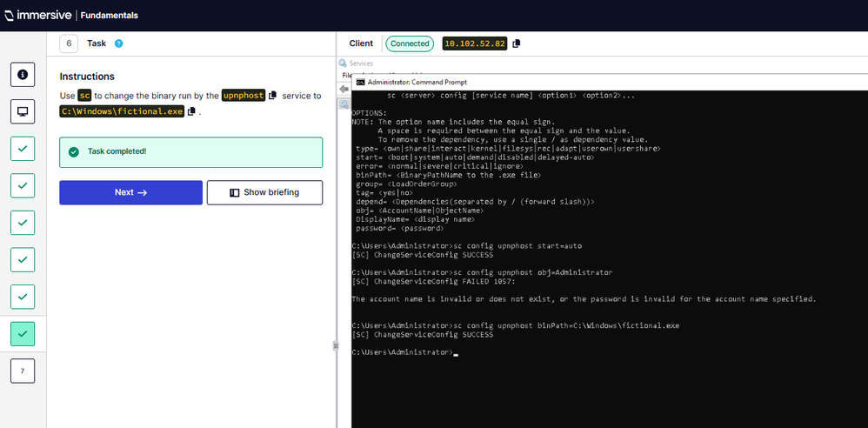Go to the first completed checkmark step
Viewport: 868px width, 428px height.
23,149
